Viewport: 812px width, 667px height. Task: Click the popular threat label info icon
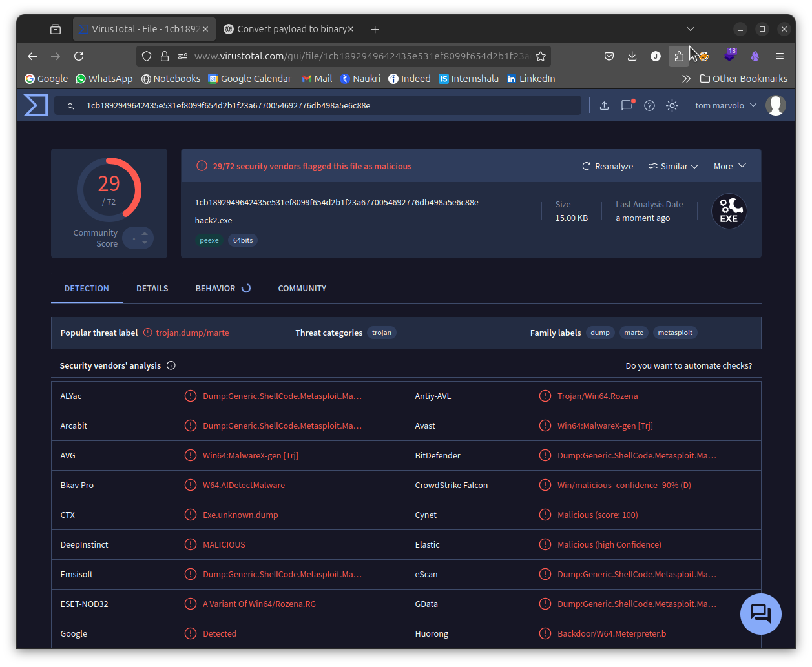(x=148, y=333)
